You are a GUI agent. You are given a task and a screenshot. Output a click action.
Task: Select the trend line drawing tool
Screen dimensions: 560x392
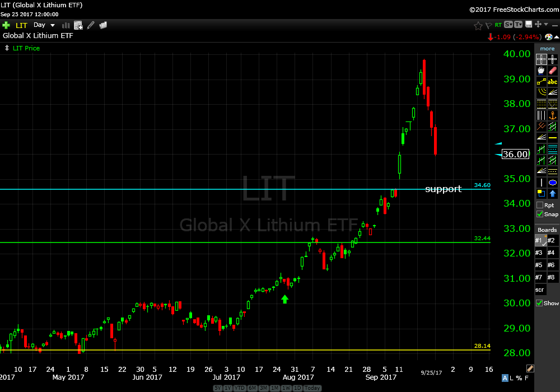click(x=541, y=82)
